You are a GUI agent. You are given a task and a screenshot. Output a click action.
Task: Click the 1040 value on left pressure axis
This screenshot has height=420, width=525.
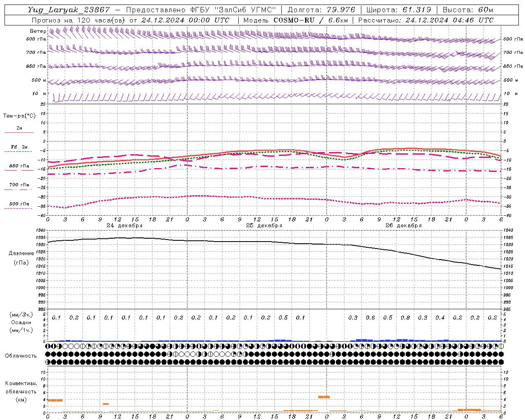[41, 231]
